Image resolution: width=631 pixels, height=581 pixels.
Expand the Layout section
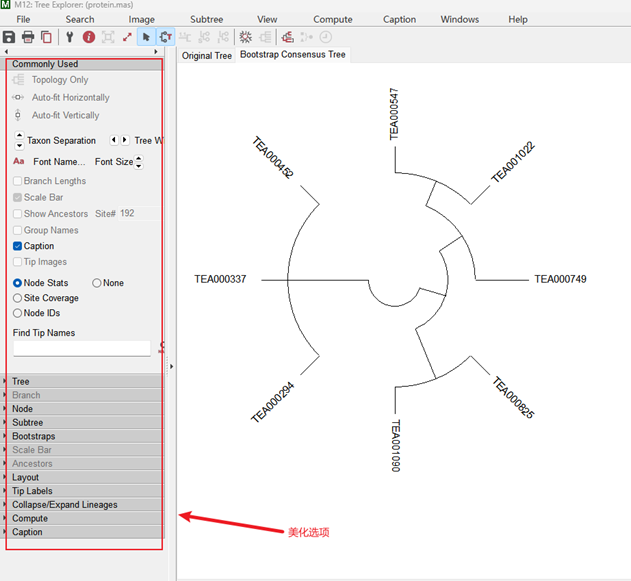coord(84,477)
